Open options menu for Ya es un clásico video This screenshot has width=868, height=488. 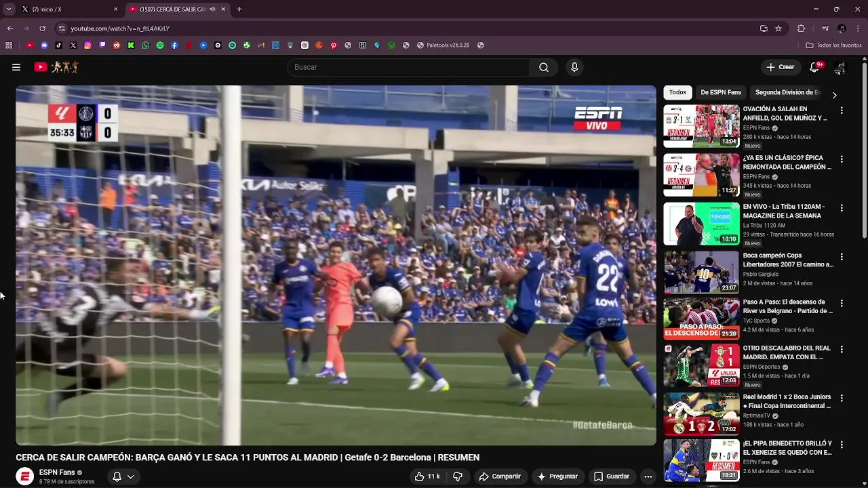(842, 159)
